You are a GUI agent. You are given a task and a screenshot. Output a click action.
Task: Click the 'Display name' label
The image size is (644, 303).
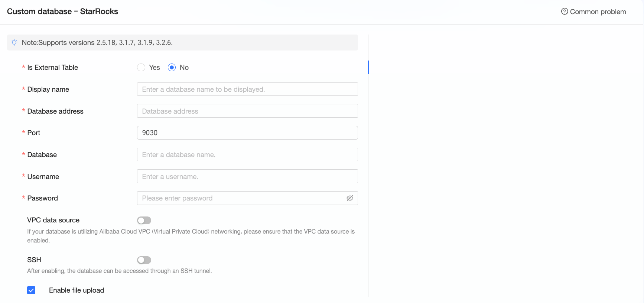click(48, 89)
